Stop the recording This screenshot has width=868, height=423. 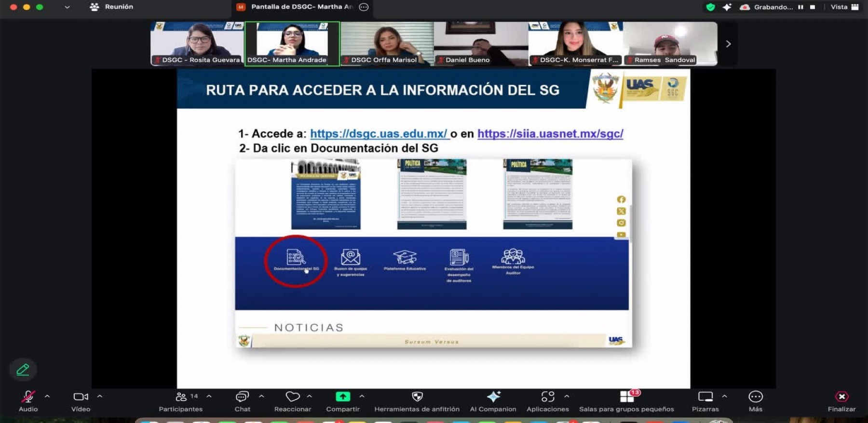[813, 7]
